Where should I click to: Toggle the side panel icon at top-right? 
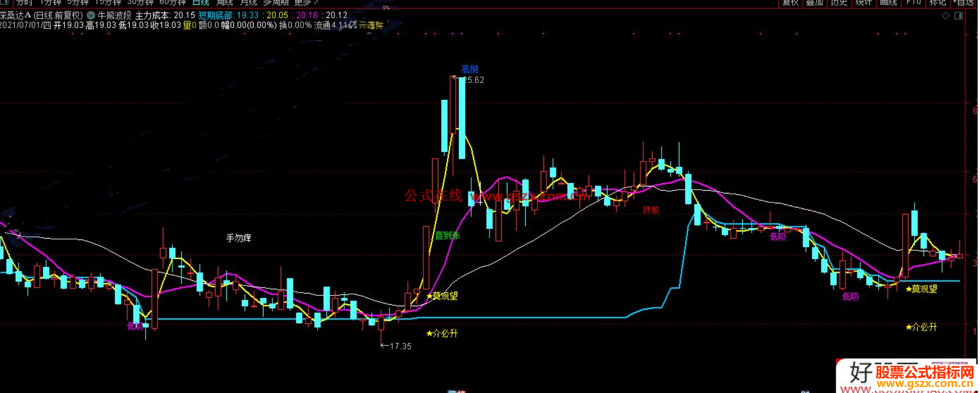[x=959, y=15]
